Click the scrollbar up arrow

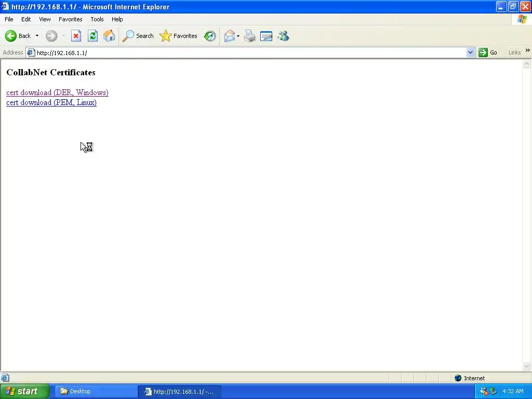point(527,64)
